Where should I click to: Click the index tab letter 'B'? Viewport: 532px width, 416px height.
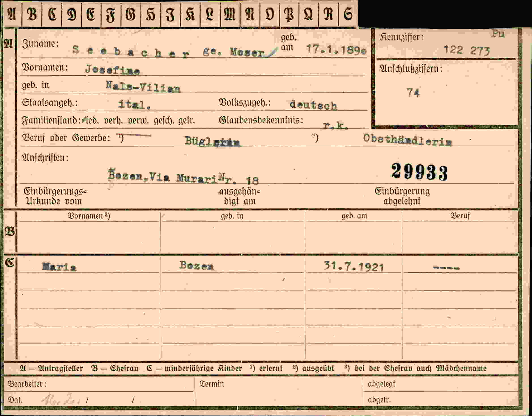click(x=32, y=14)
